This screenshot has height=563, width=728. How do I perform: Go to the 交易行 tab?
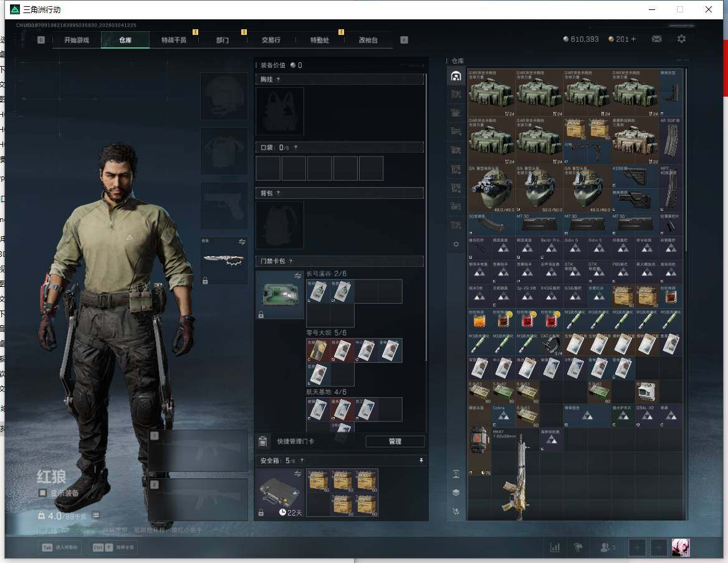tap(271, 40)
